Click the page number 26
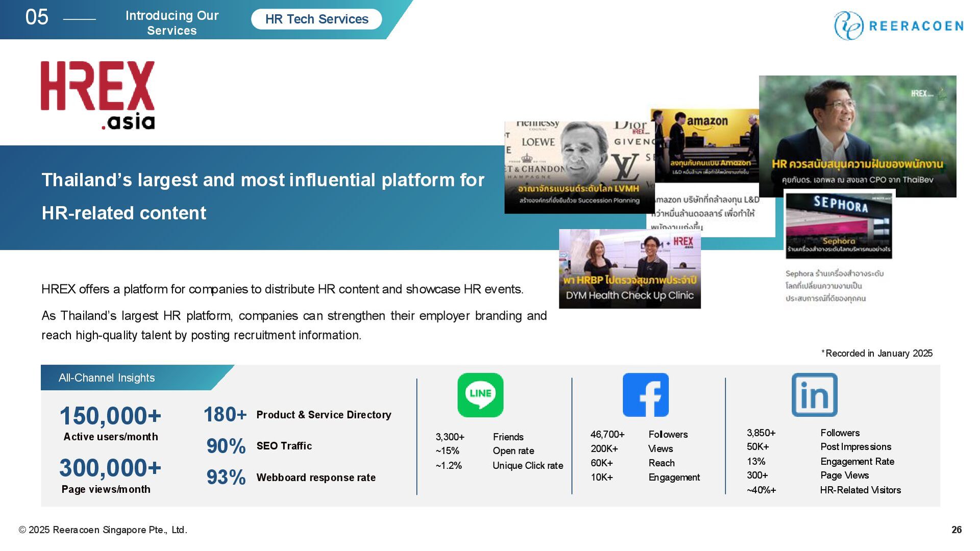The width and height of the screenshot is (980, 551). [957, 530]
